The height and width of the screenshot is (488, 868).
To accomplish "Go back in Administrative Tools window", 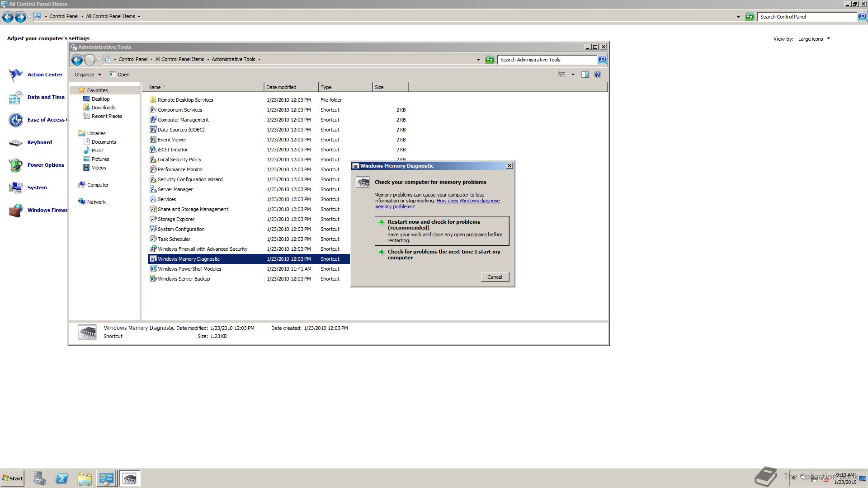I will click(77, 60).
